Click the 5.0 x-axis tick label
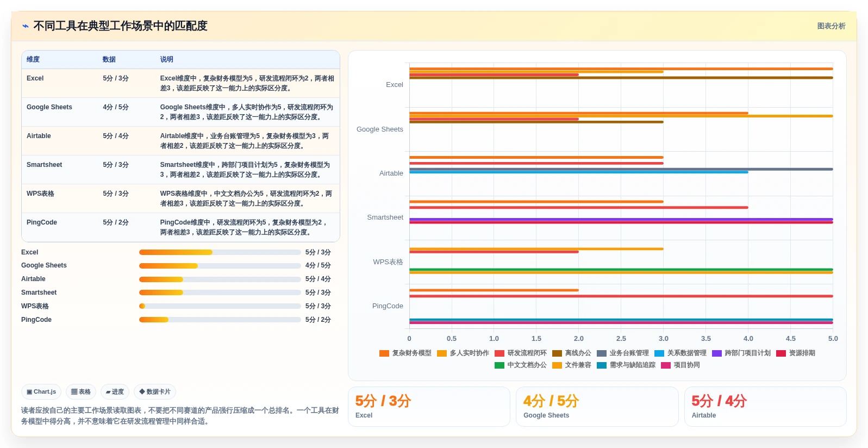868x448 pixels. [833, 339]
